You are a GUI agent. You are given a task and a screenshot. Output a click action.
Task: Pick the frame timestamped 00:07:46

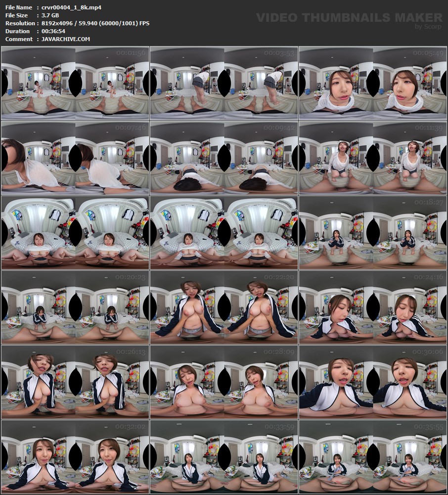tap(75, 158)
